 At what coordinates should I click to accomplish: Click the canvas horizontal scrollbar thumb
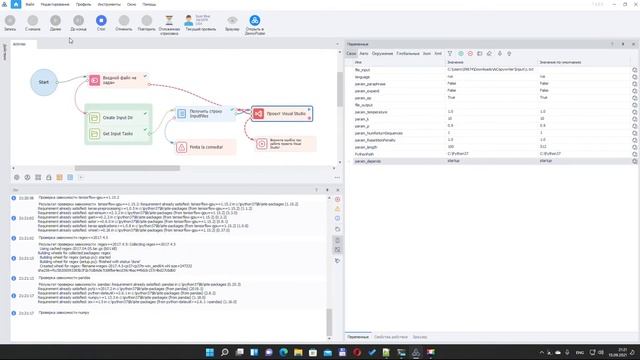click(x=127, y=168)
